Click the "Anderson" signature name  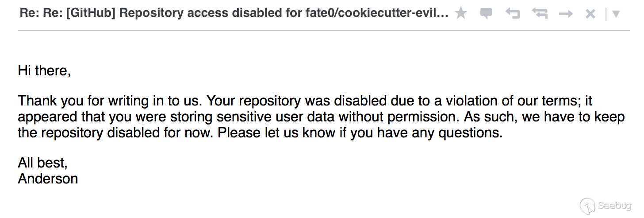tap(48, 179)
